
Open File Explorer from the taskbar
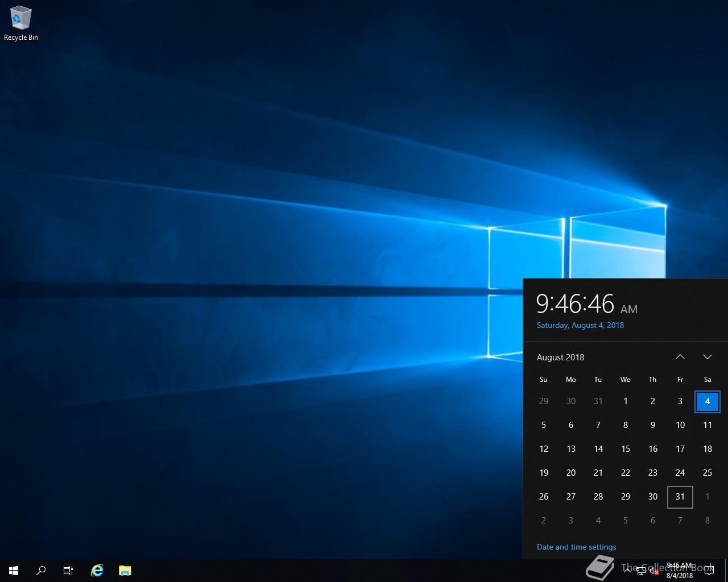[x=125, y=571]
